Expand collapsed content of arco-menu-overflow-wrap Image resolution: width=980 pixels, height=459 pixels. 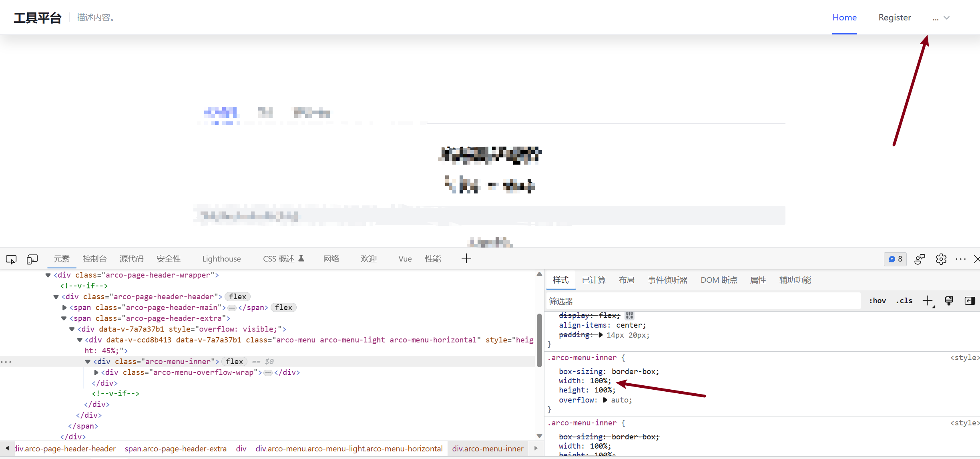[268, 372]
